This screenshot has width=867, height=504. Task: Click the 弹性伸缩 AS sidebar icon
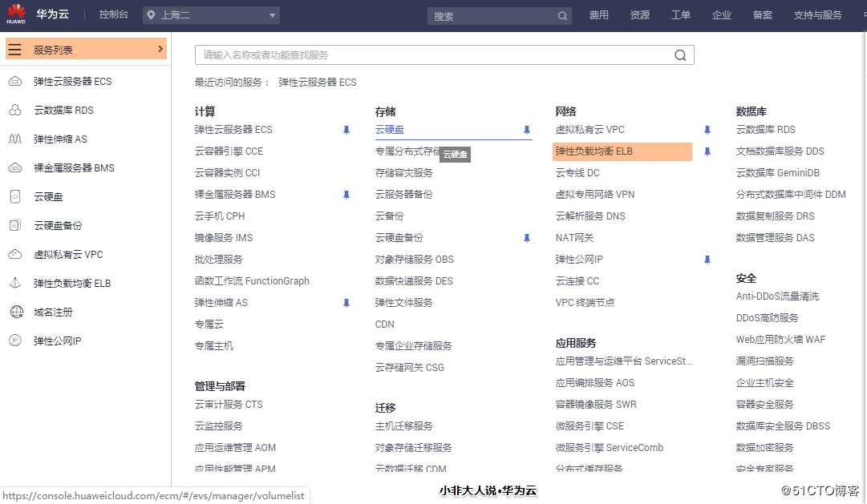point(15,139)
